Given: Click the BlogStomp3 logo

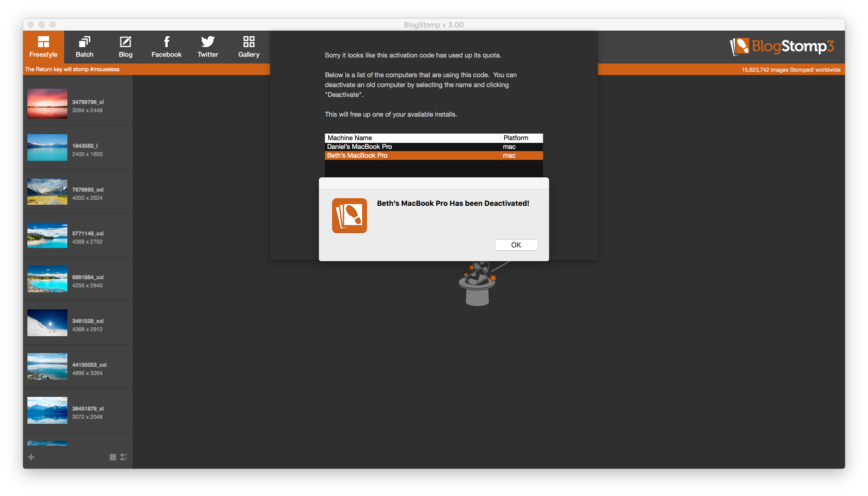Looking at the screenshot, I should click(x=782, y=47).
